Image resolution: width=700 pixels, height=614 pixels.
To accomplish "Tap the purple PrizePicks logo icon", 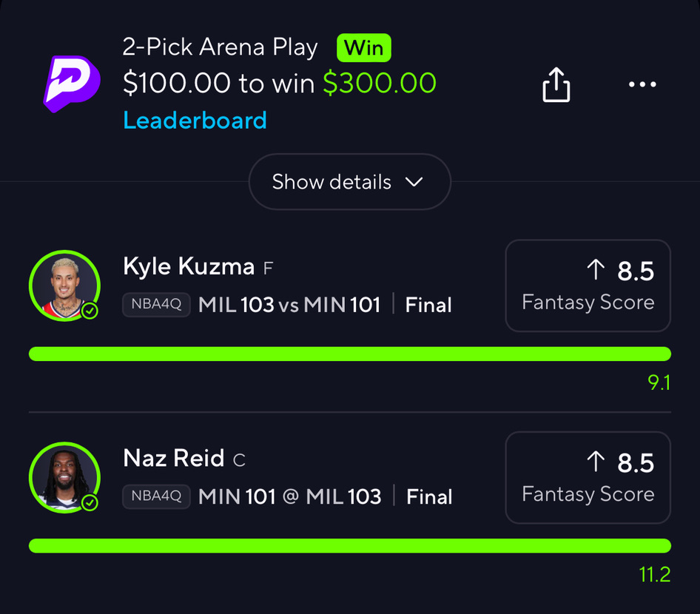I will point(72,83).
